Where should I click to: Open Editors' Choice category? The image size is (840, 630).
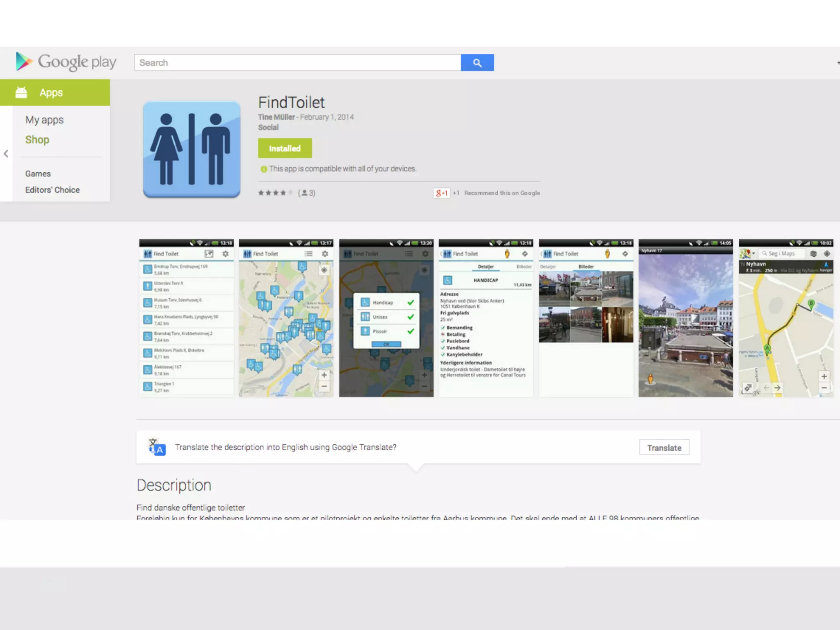coord(52,190)
